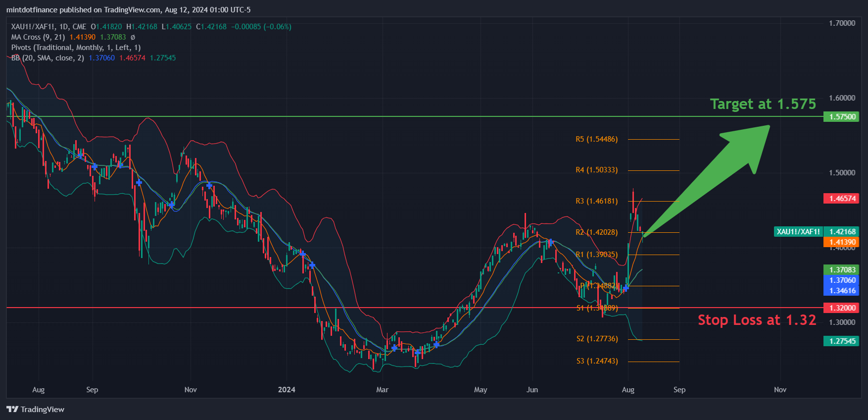Screen dimensions: 868x420
Task: Click the 1.27545 lower band price label
Action: [841, 341]
